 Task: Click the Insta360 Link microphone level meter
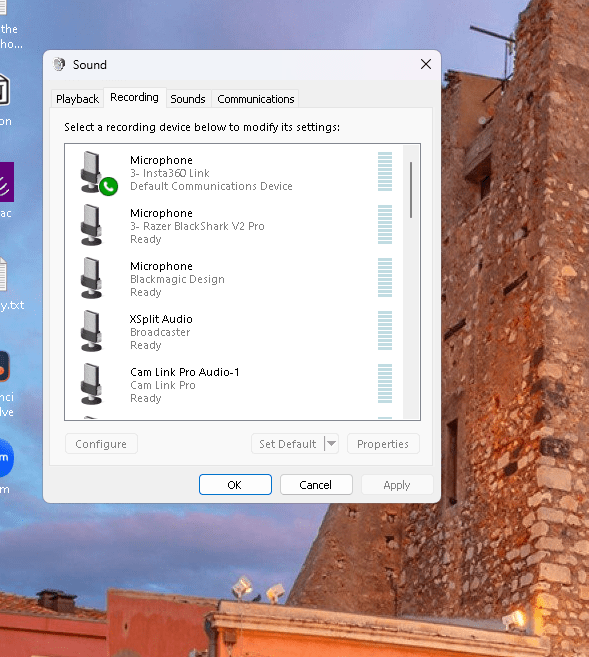click(385, 171)
